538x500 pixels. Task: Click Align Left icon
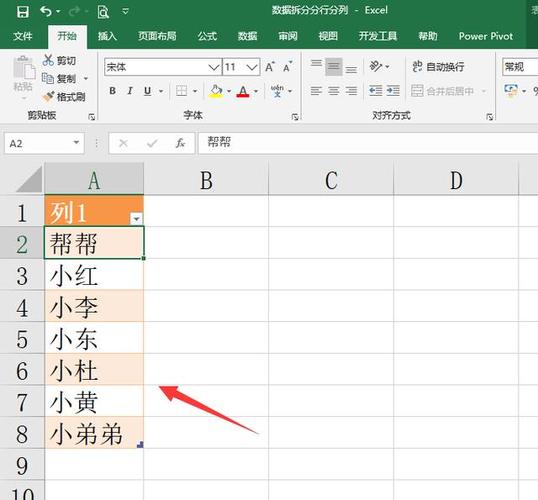316,91
